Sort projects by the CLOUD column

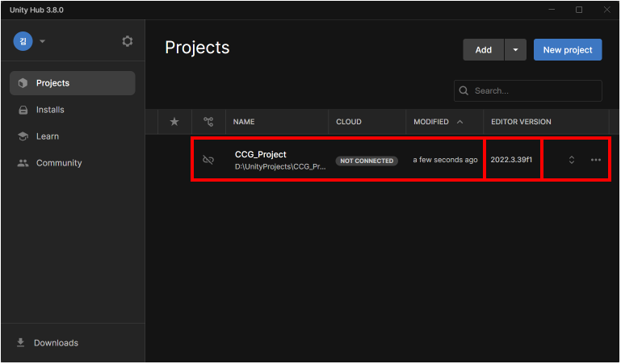[x=349, y=121]
